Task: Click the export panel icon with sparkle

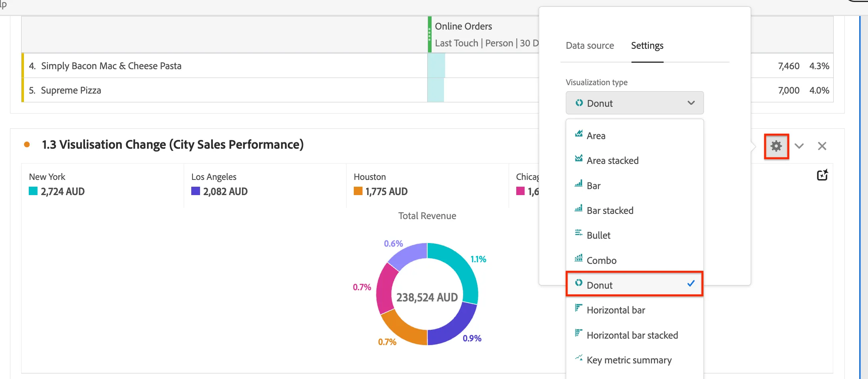Action: pos(822,175)
